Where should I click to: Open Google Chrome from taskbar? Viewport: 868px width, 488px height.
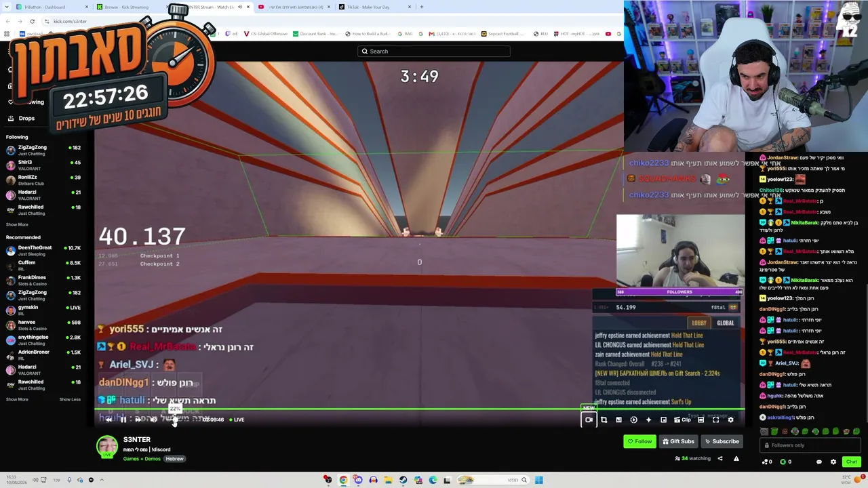(343, 480)
